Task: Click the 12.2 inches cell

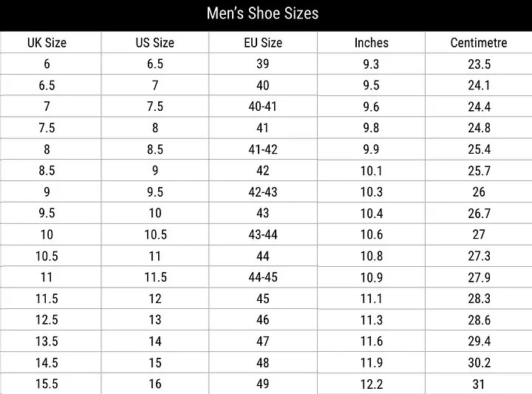Action: point(372,384)
